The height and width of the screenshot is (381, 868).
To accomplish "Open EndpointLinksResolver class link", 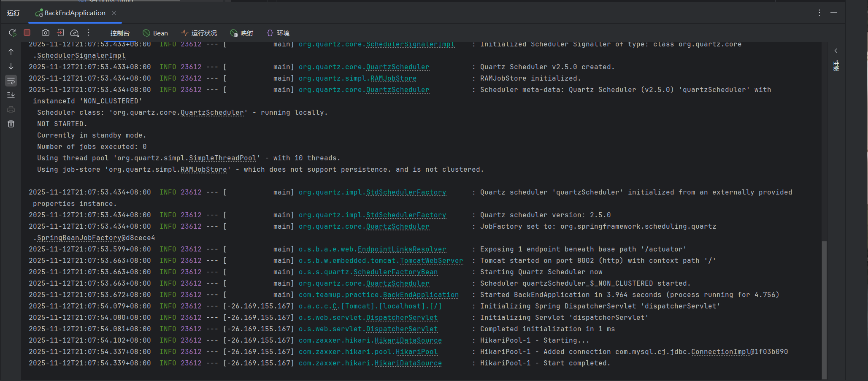I will point(402,249).
